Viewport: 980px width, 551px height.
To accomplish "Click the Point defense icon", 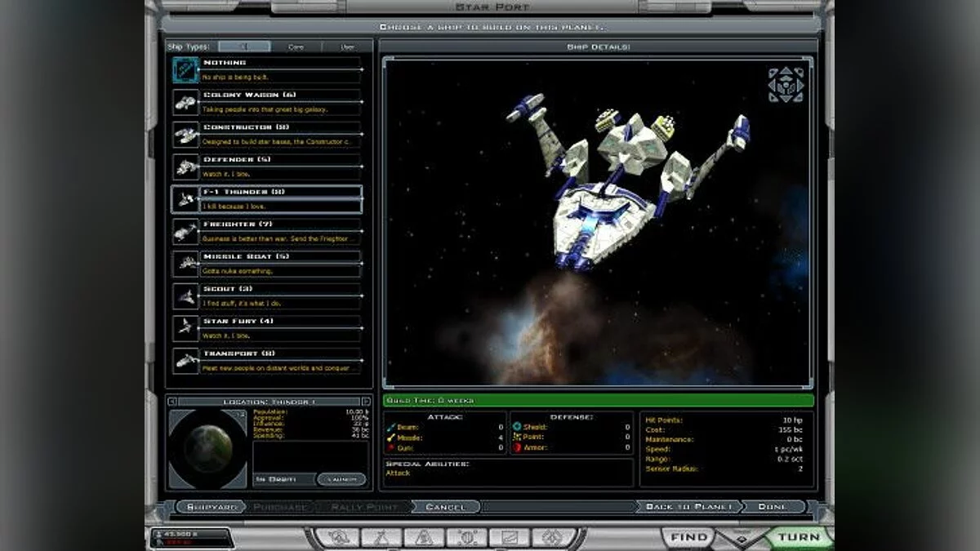I will coord(517,437).
